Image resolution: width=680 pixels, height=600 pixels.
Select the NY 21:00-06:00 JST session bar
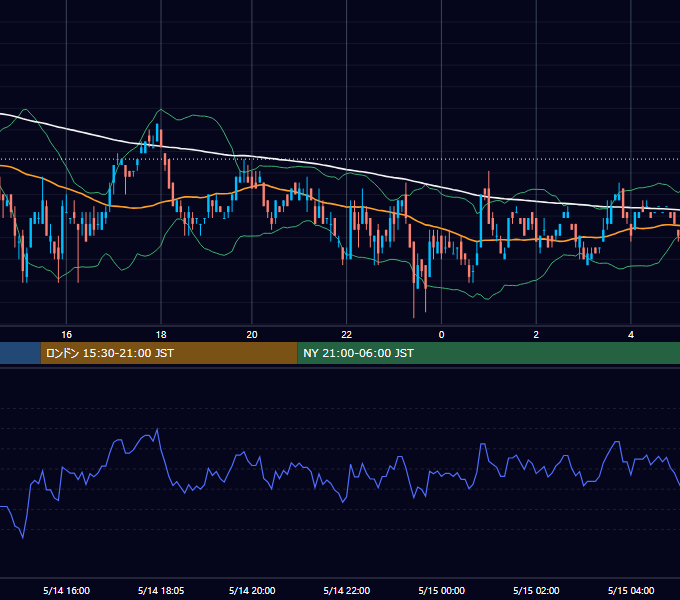pos(489,353)
